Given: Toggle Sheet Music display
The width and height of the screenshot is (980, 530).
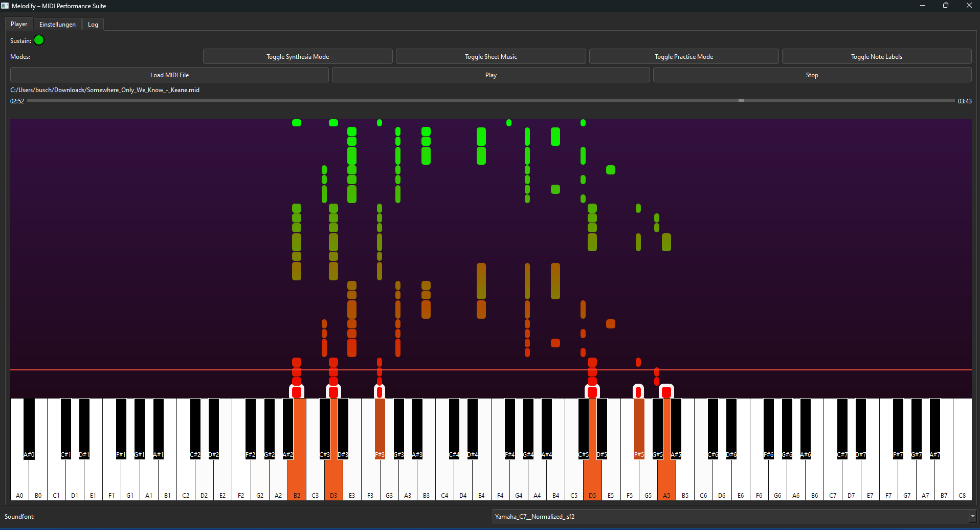Looking at the screenshot, I should point(491,56).
